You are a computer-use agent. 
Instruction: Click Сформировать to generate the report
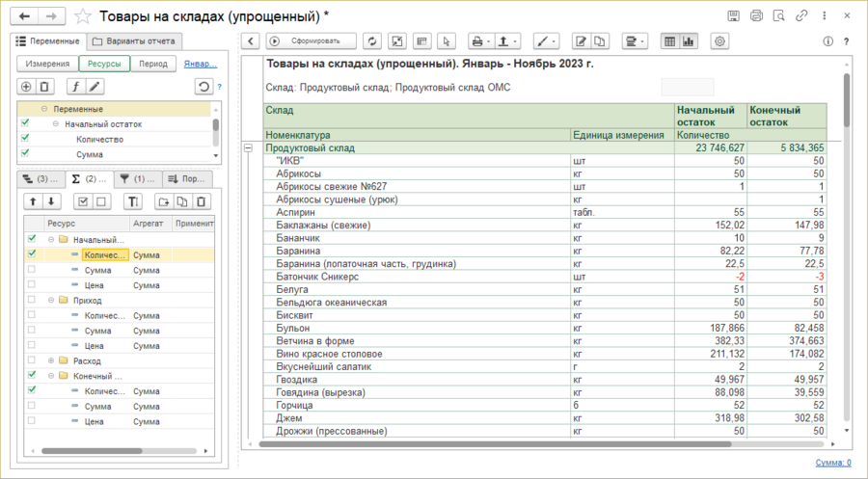[x=312, y=40]
